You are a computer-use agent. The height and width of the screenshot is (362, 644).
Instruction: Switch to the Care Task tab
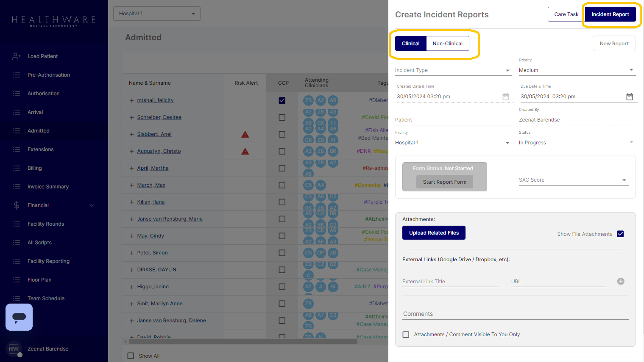(566, 14)
